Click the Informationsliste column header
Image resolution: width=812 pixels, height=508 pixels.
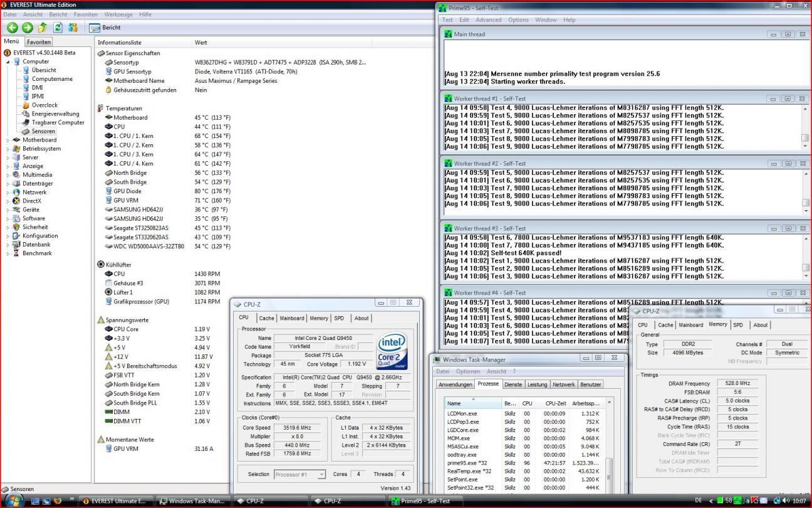pos(143,42)
